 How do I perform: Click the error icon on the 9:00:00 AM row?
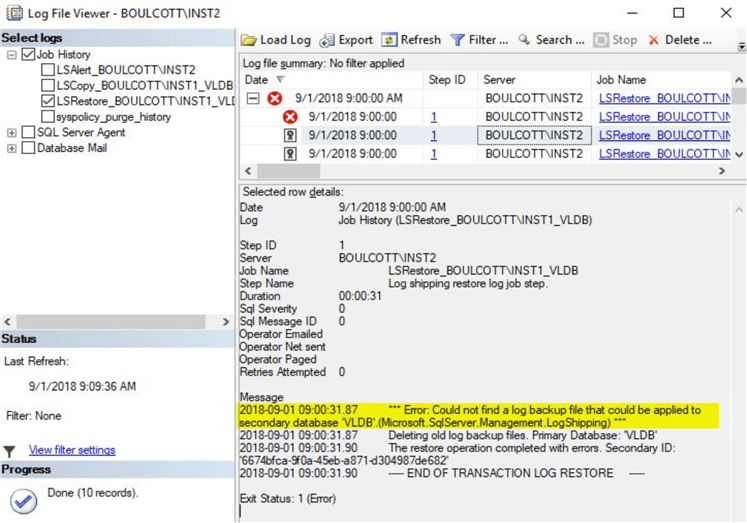pos(274,99)
